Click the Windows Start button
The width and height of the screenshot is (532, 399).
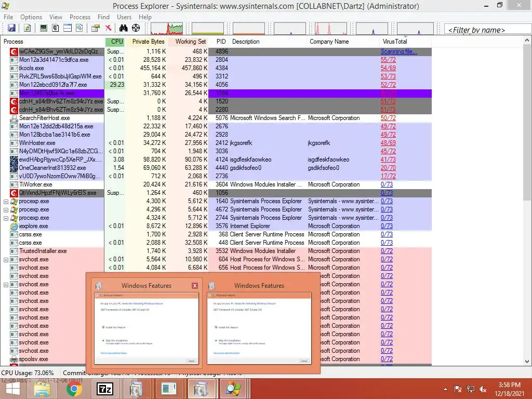pos(13,389)
